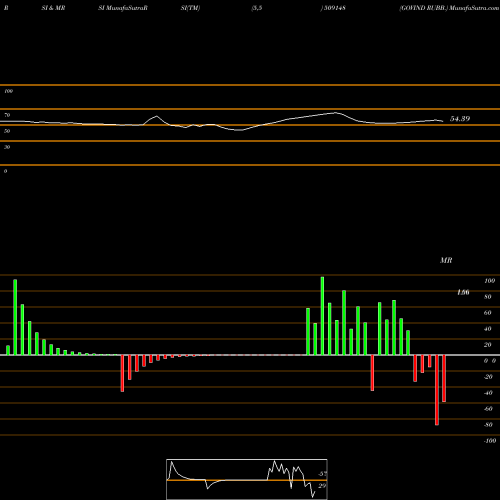Viewport: 500px width, 500px height.
Task: Click the -20 label on the MR axis
Action: pyautogui.click(x=488, y=377)
